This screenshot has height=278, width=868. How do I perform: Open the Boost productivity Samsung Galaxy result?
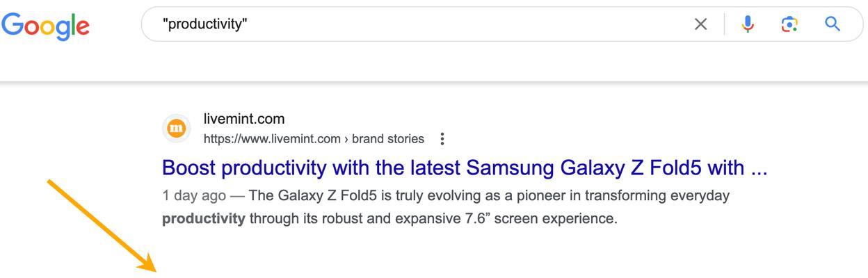pos(465,167)
